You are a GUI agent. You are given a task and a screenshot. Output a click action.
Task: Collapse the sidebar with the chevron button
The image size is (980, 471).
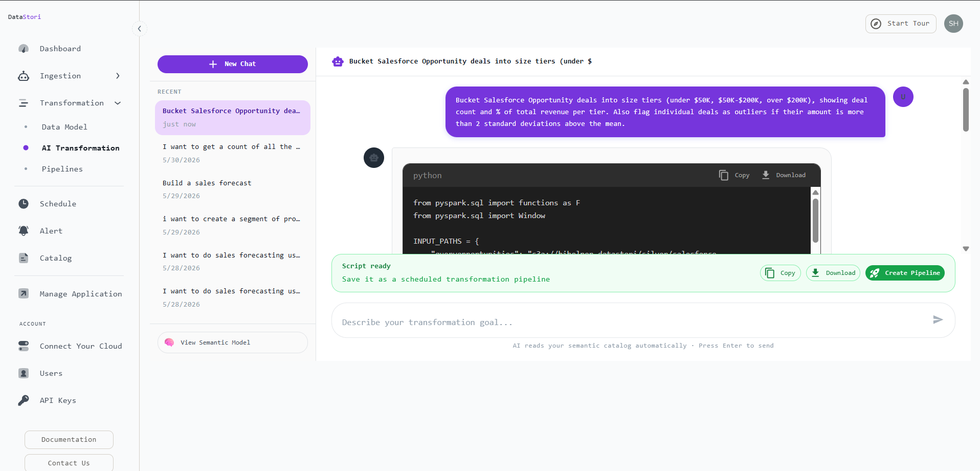(140, 29)
